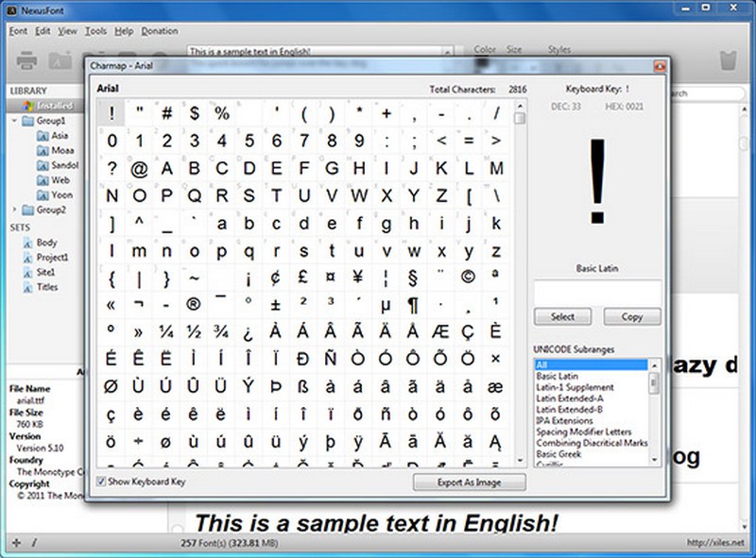This screenshot has height=558, width=756.
Task: Open the Tools menu
Action: pos(95,30)
